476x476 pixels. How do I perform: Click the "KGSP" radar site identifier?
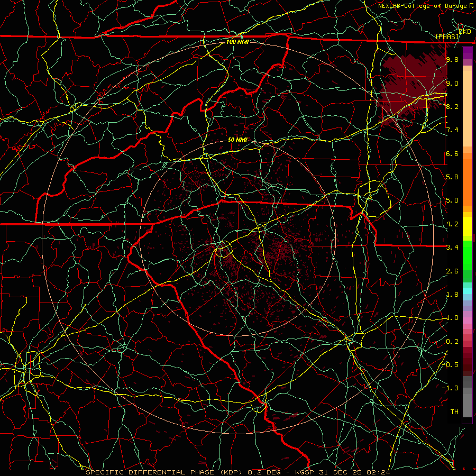pos(304,472)
